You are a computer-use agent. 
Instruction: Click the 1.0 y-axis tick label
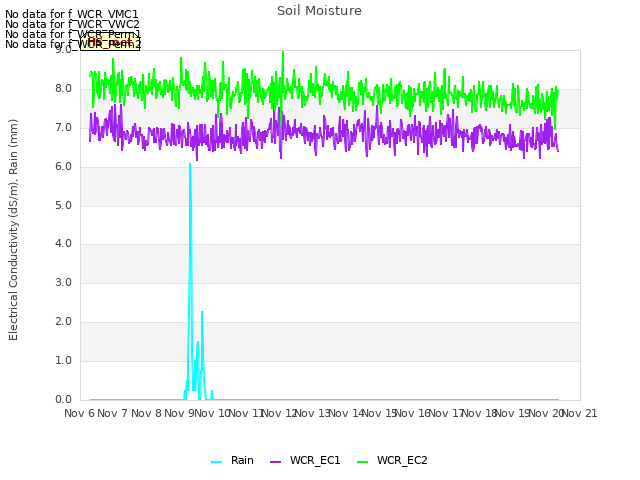(63, 360)
